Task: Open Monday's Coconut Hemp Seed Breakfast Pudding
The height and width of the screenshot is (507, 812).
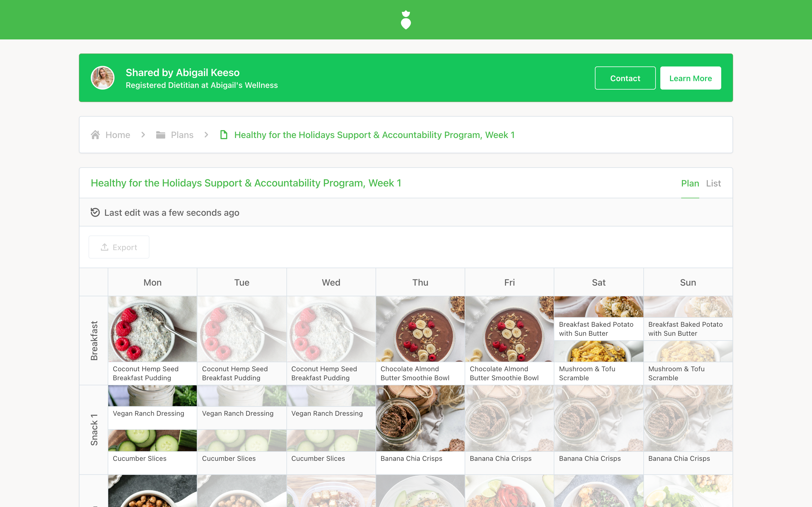Action: [x=152, y=340]
